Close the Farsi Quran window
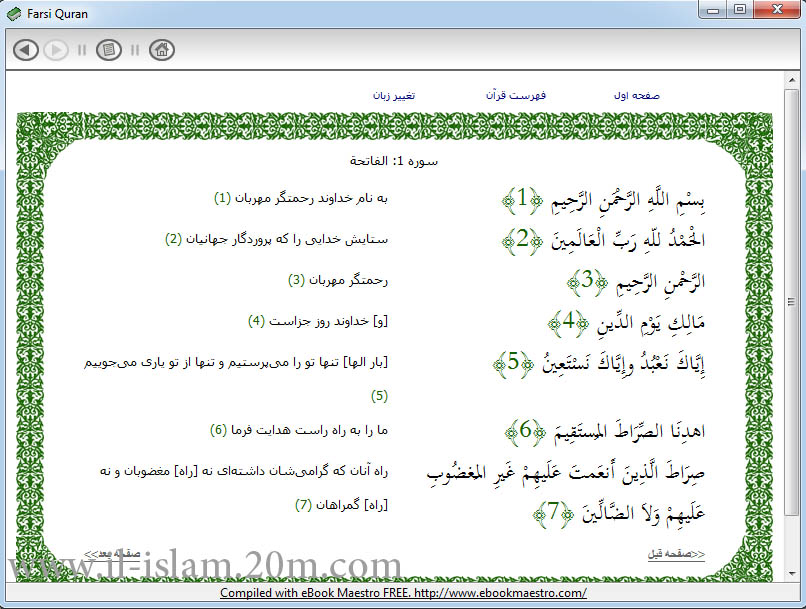The image size is (806, 609). pyautogui.click(x=777, y=10)
